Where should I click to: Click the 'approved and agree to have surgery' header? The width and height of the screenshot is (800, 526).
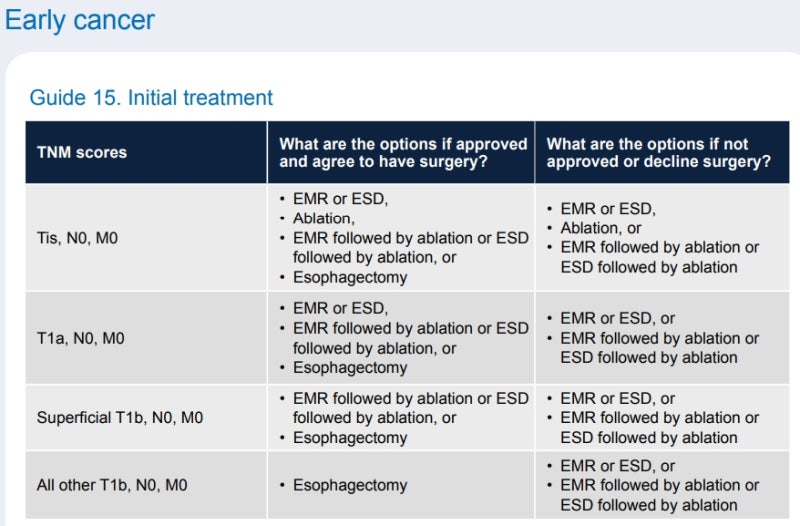coord(403,153)
